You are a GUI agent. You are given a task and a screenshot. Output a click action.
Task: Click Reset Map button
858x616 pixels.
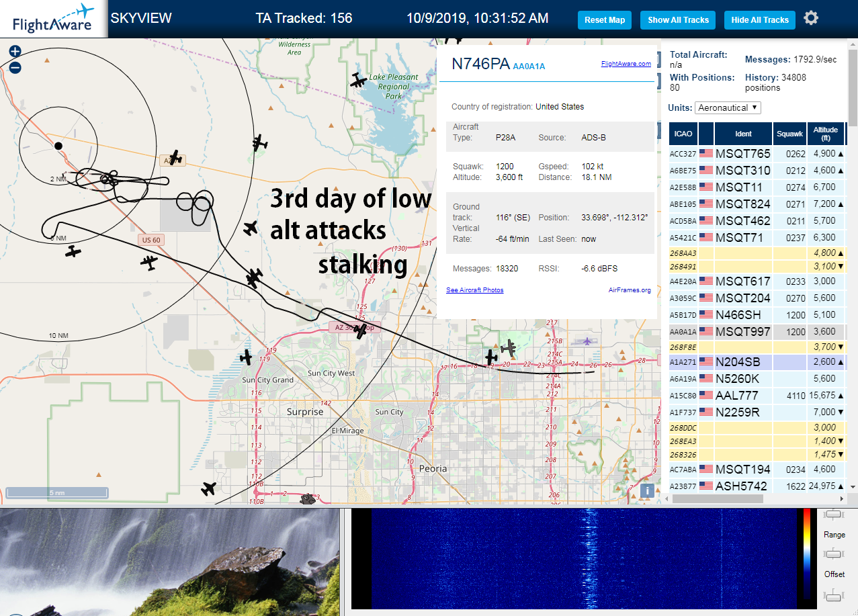(605, 20)
